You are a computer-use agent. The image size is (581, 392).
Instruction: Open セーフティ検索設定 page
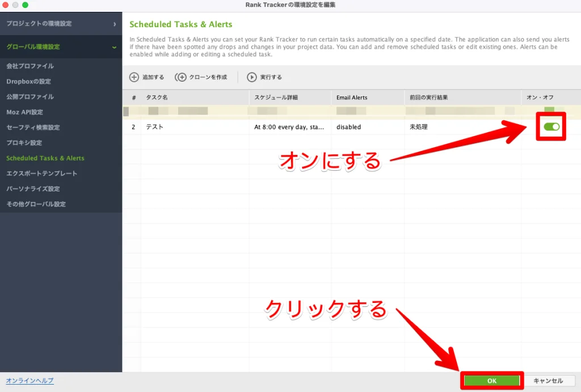[x=33, y=128]
